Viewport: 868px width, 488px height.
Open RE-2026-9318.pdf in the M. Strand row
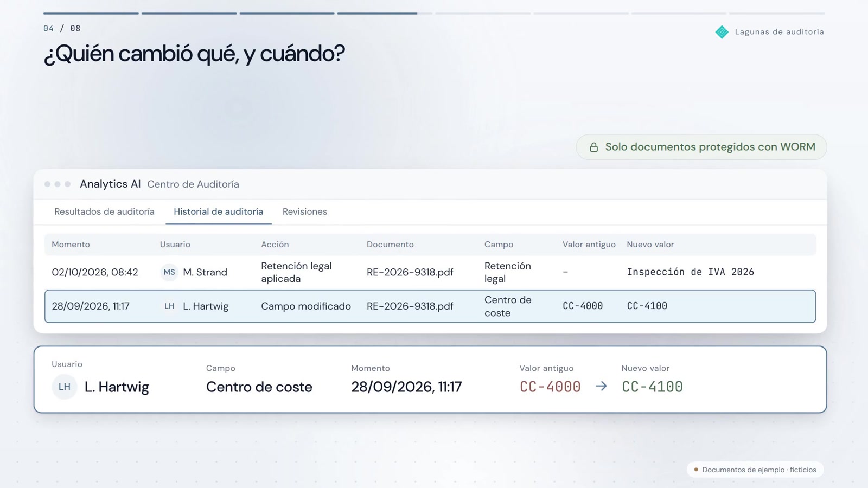click(410, 272)
